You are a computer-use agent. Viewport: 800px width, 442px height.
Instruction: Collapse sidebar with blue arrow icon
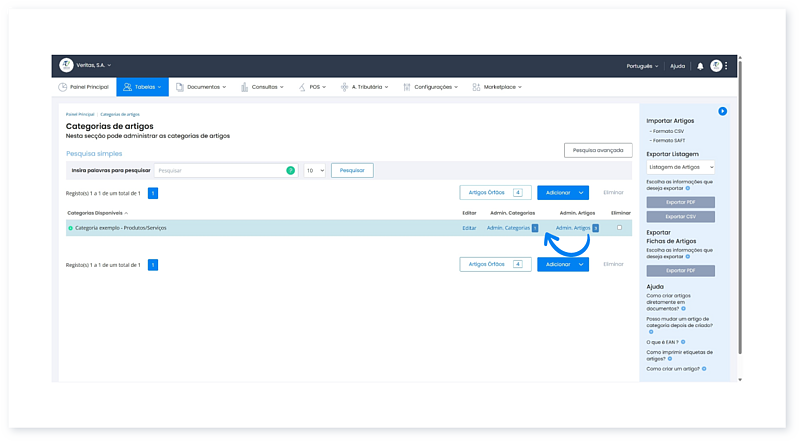[722, 111]
